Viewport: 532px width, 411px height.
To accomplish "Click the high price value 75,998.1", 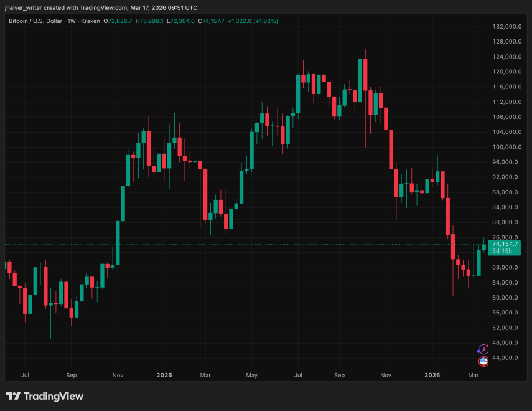I will point(148,21).
